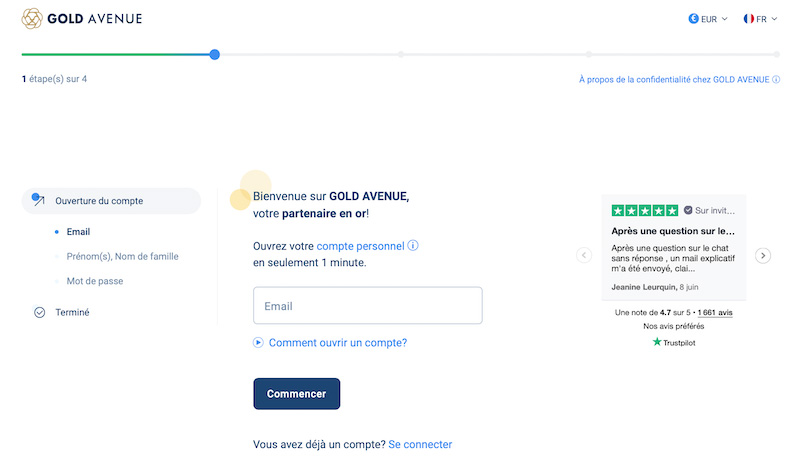800x474 pixels.
Task: Click the Ouverture du compte arrow icon
Action: [x=38, y=199]
